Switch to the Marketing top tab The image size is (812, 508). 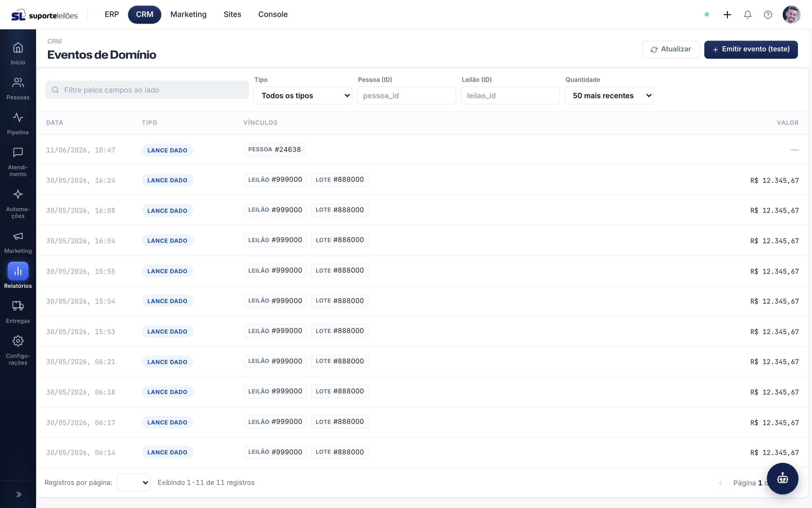point(188,14)
